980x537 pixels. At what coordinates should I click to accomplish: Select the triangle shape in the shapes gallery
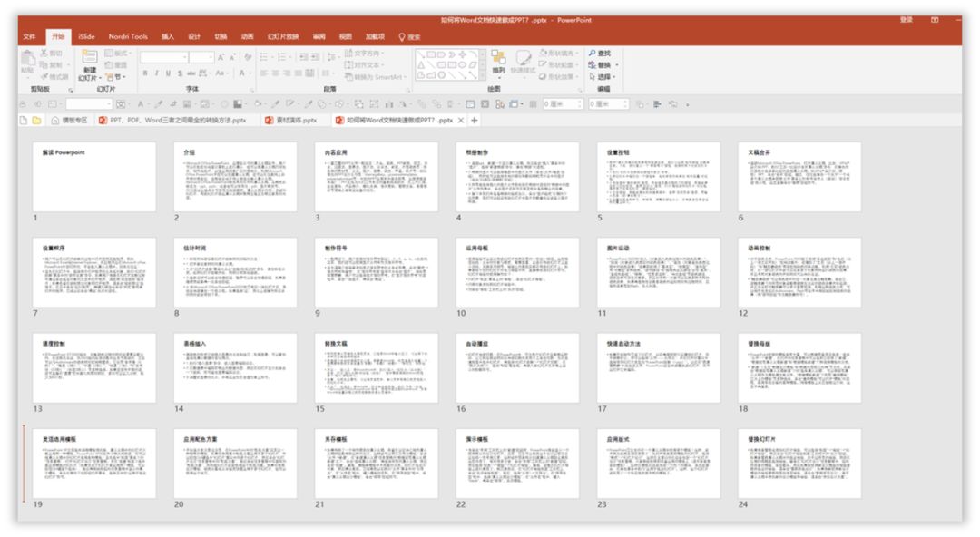(x=421, y=65)
